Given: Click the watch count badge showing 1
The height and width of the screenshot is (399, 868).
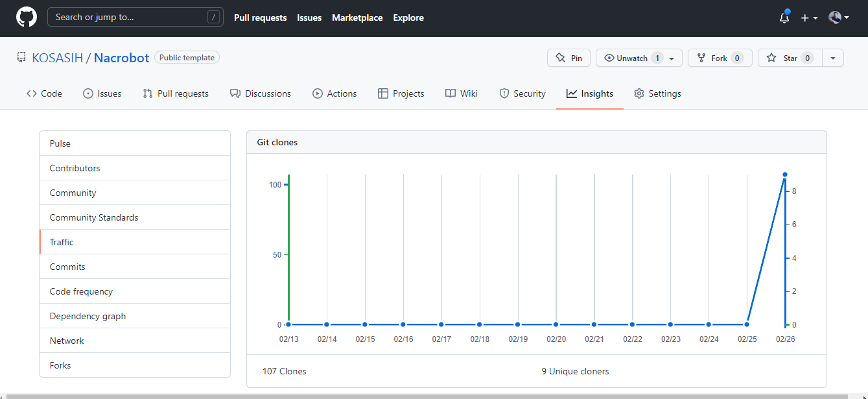Looking at the screenshot, I should 657,58.
